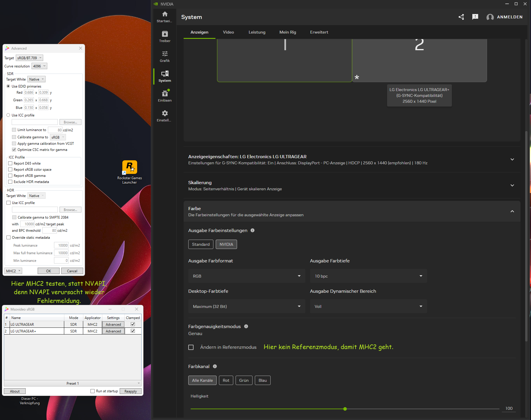This screenshot has width=531, height=420.
Task: Open the Target sRGB/BT.709 dropdown
Action: click(29, 58)
